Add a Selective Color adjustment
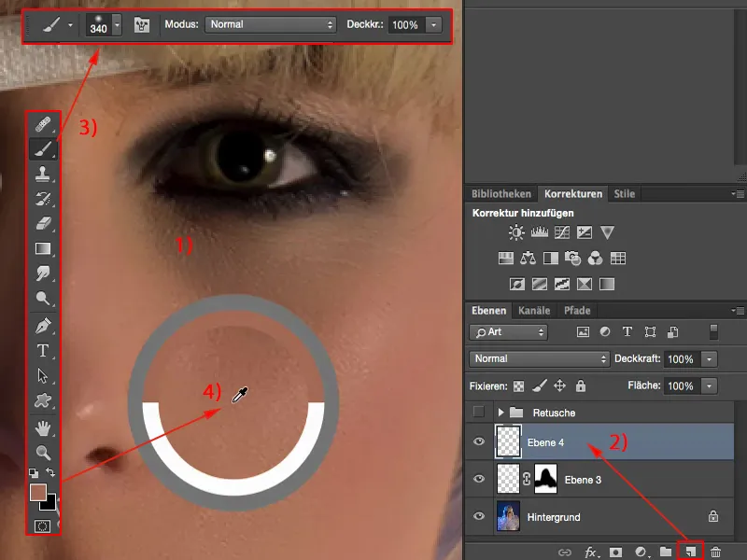 tap(585, 285)
